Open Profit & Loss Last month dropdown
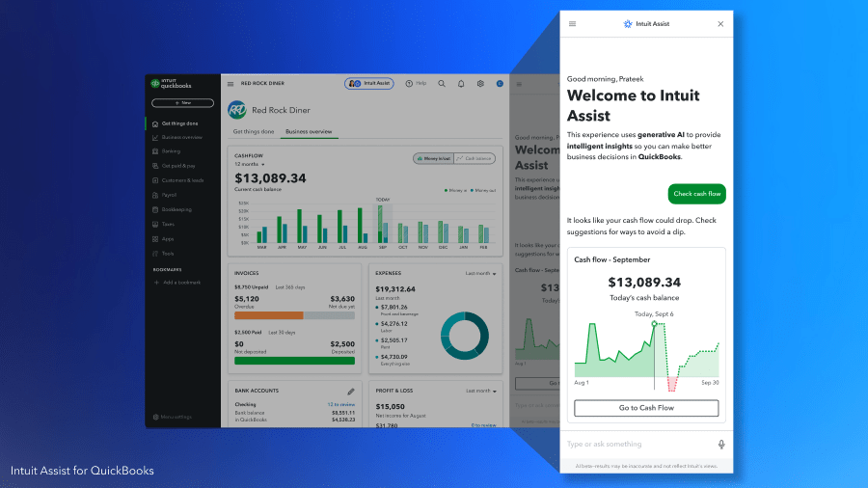The width and height of the screenshot is (868, 488). [x=480, y=391]
